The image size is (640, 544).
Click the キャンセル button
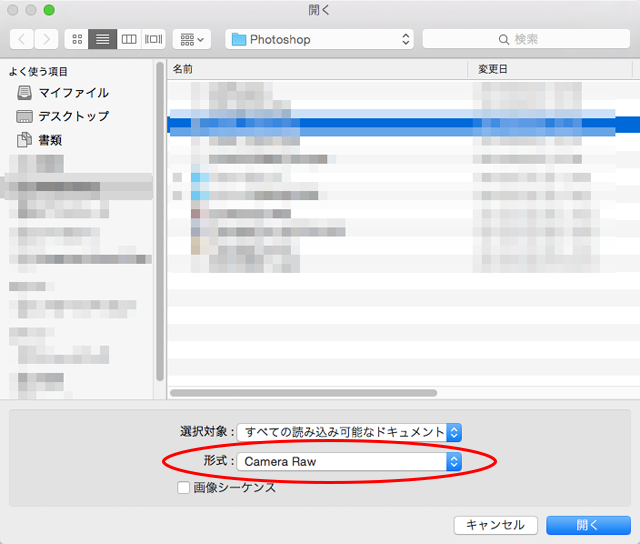coord(496,525)
